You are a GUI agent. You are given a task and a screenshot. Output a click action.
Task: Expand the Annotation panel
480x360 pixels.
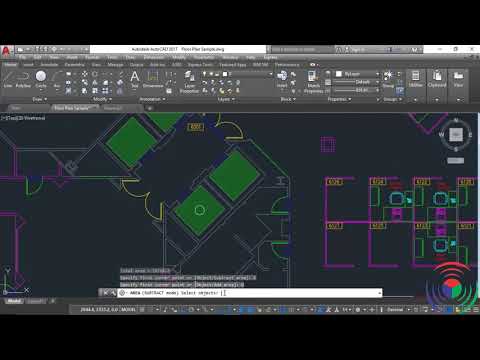click(x=152, y=99)
